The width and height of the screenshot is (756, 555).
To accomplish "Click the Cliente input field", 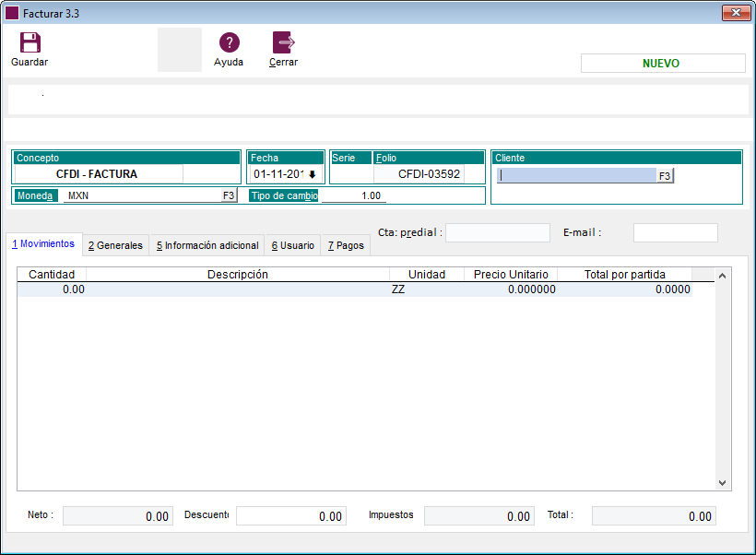I will (576, 175).
